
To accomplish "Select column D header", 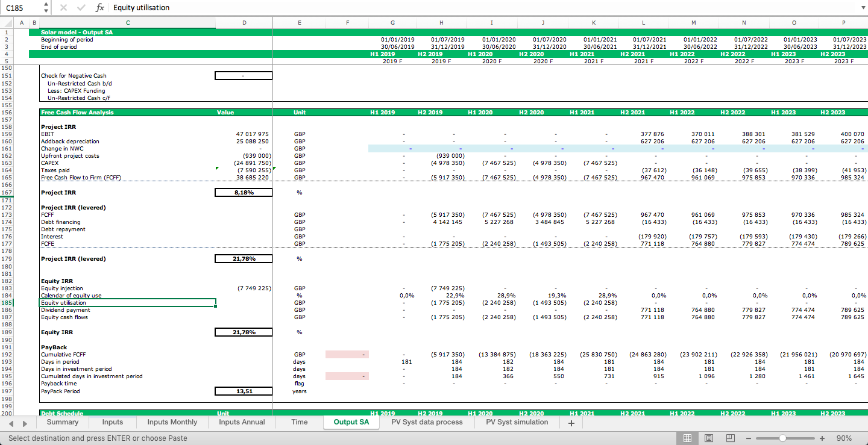I will [244, 23].
